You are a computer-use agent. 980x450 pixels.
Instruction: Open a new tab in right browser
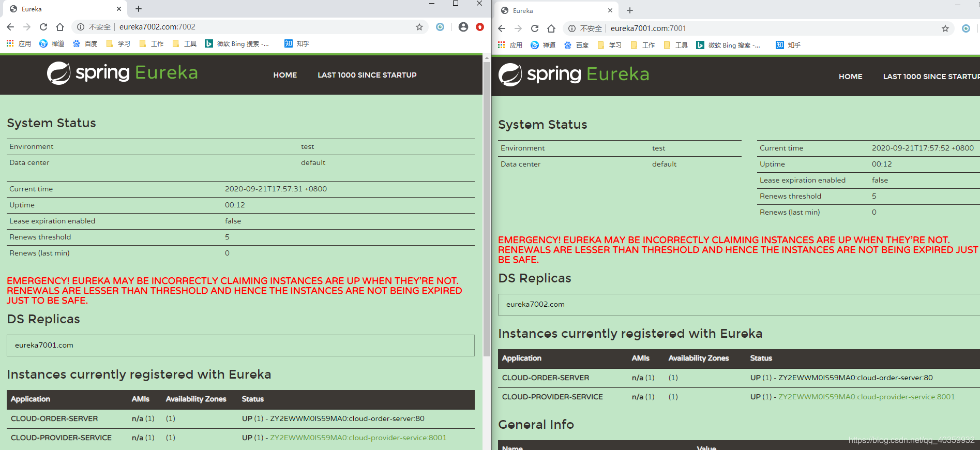630,10
